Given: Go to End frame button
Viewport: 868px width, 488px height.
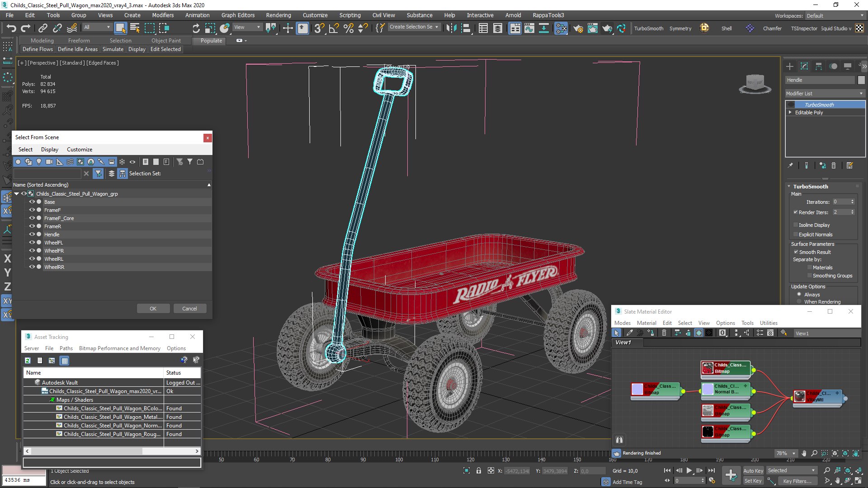Looking at the screenshot, I should coord(711,470).
